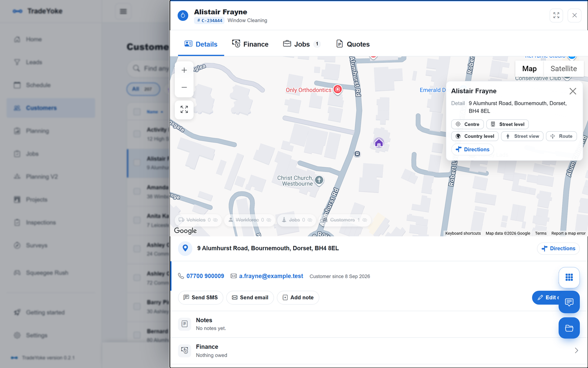Zoom map to Country level
The height and width of the screenshot is (368, 588).
(x=475, y=136)
